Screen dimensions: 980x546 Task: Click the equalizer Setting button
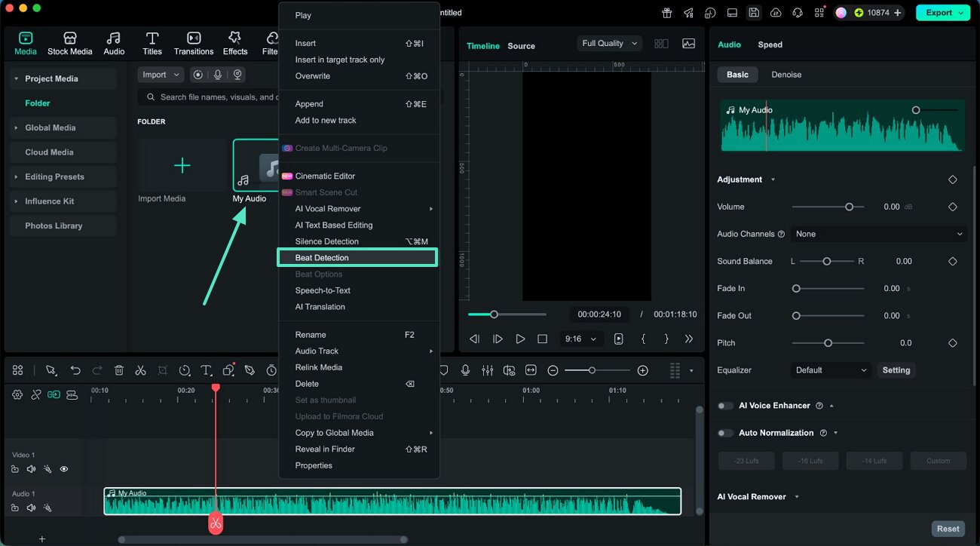(x=896, y=370)
